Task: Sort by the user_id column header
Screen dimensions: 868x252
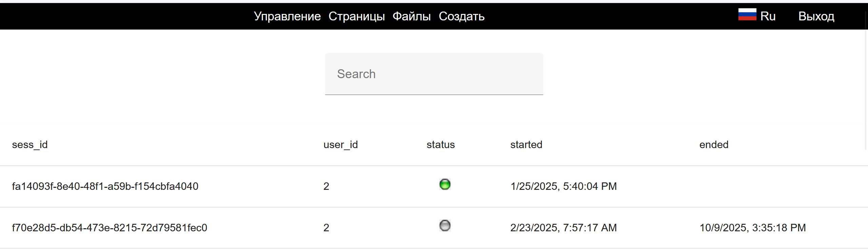Action: pos(340,145)
